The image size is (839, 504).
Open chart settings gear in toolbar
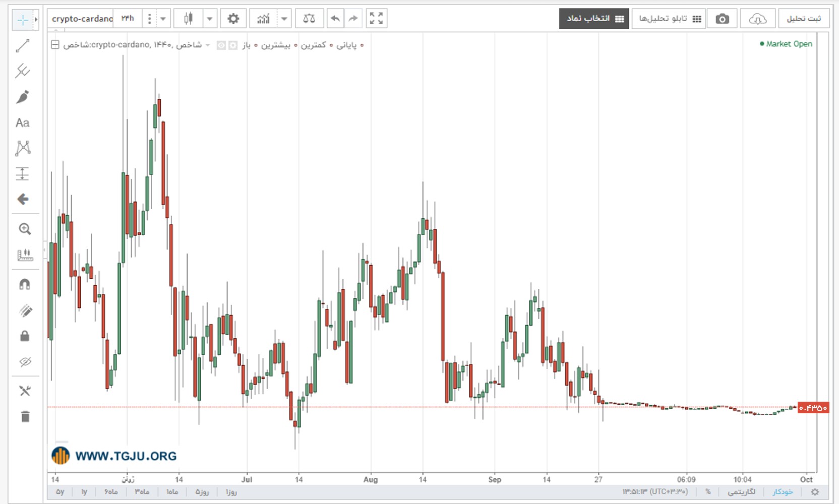click(233, 19)
